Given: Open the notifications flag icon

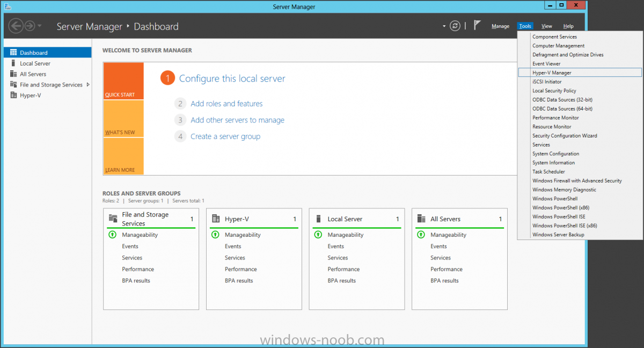Looking at the screenshot, I should click(x=477, y=26).
